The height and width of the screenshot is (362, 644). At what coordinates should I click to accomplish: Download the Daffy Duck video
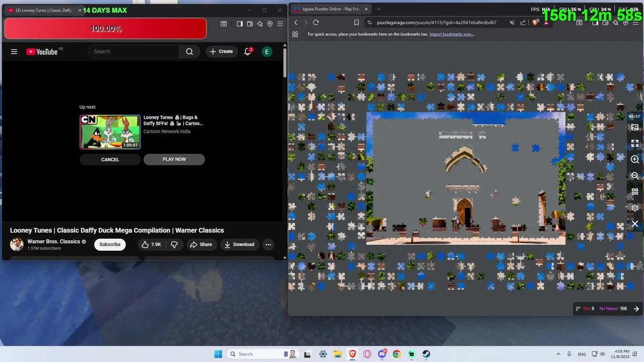(239, 244)
